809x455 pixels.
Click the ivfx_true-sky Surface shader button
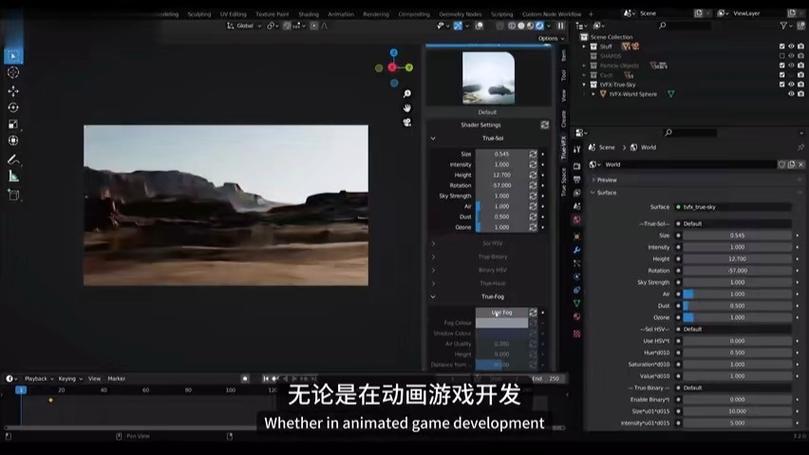(733, 207)
